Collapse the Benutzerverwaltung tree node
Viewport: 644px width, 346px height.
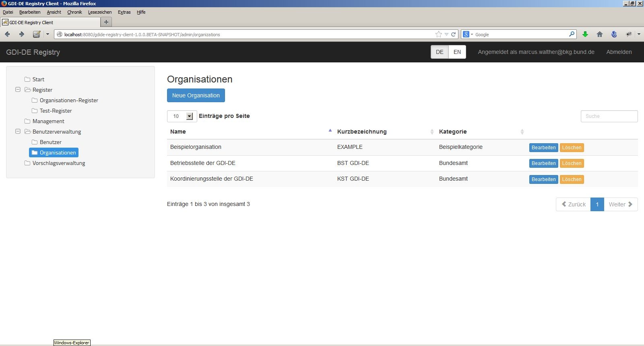[18, 131]
